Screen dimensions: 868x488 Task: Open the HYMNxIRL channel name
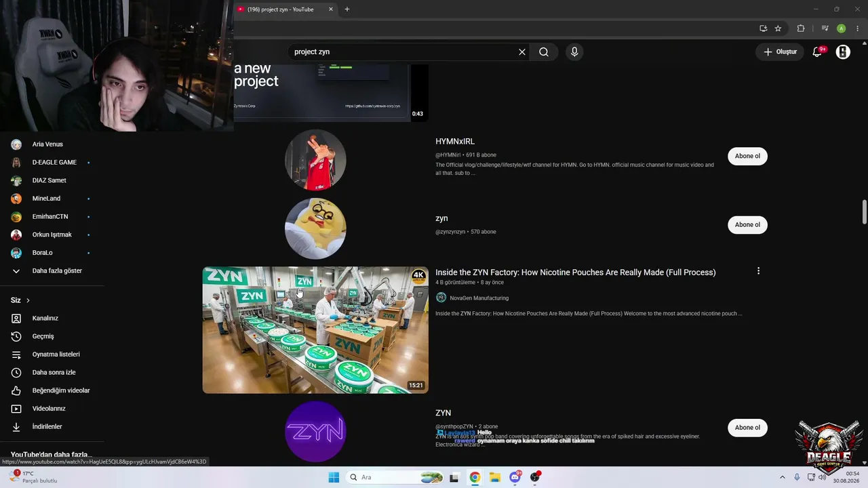click(x=455, y=142)
